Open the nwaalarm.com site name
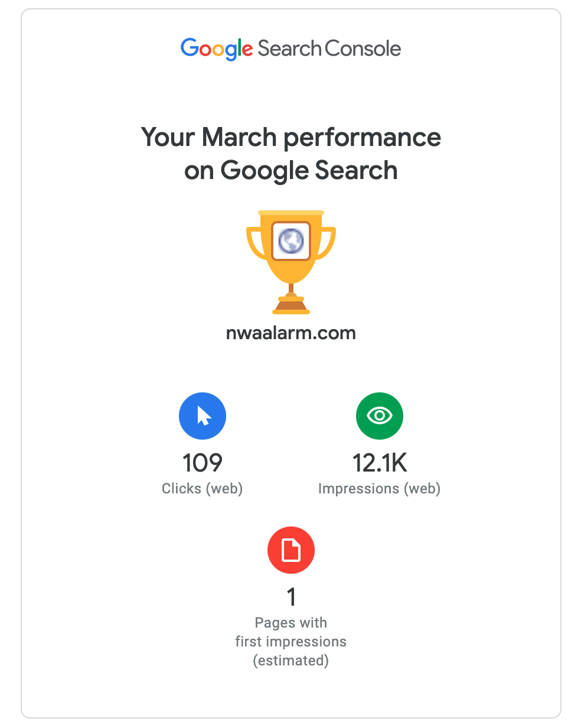The height and width of the screenshot is (728, 581). click(290, 333)
